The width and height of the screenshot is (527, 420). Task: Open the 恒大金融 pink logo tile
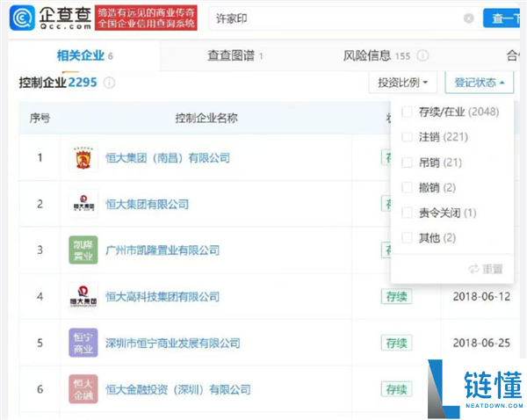coord(83,389)
